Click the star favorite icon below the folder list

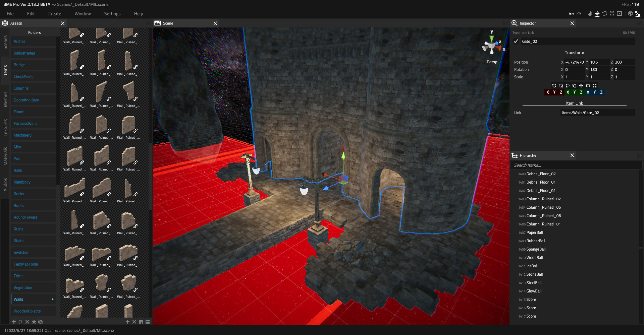34,322
